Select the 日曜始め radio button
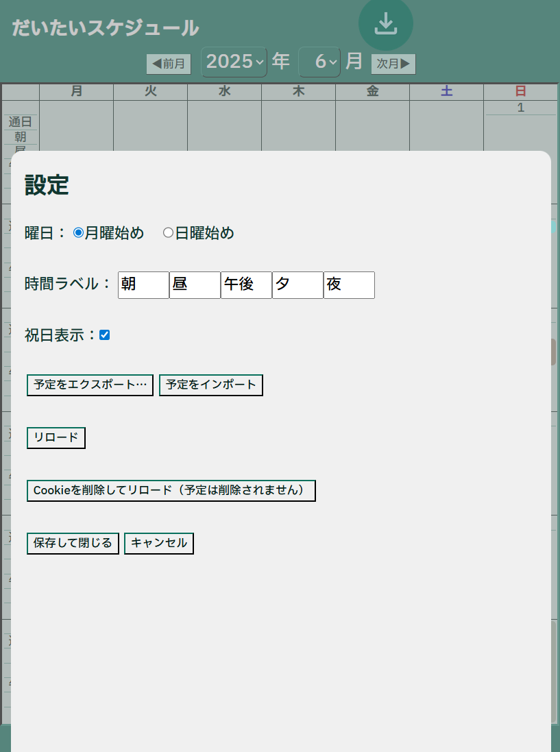 pos(168,233)
